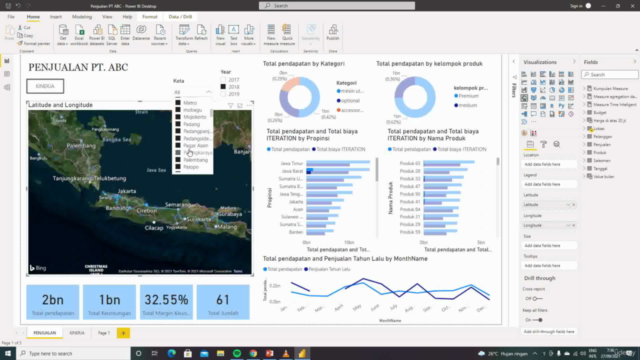Select the Format paint roller tab

[x=543, y=144]
